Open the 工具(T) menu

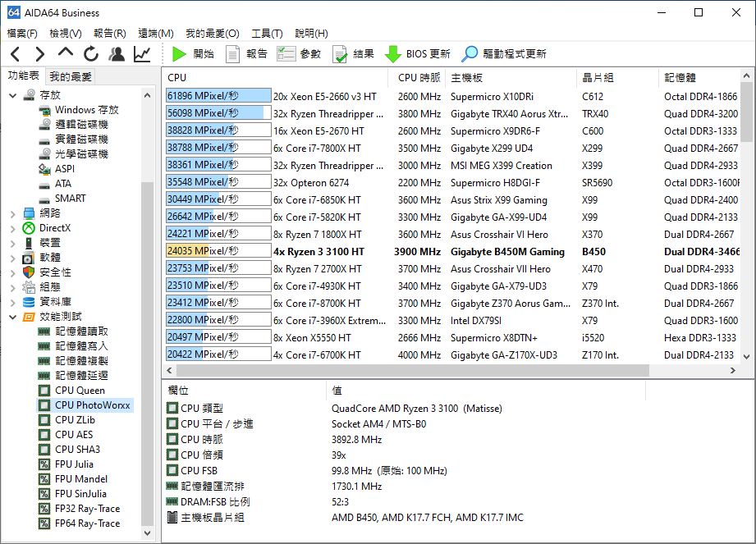[267, 34]
